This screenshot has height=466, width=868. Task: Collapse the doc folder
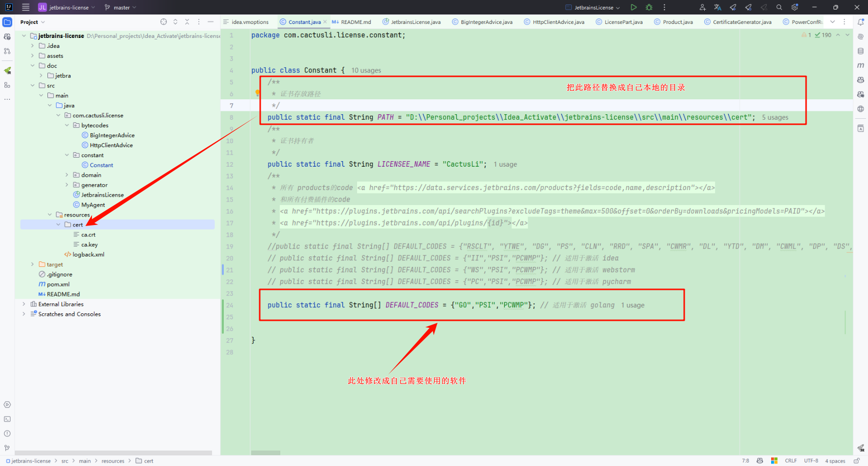32,66
